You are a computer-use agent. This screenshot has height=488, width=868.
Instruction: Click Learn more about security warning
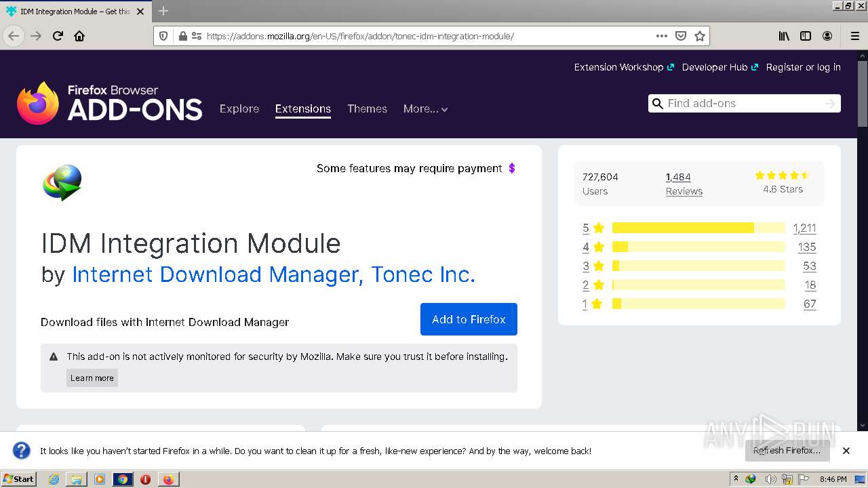(92, 378)
